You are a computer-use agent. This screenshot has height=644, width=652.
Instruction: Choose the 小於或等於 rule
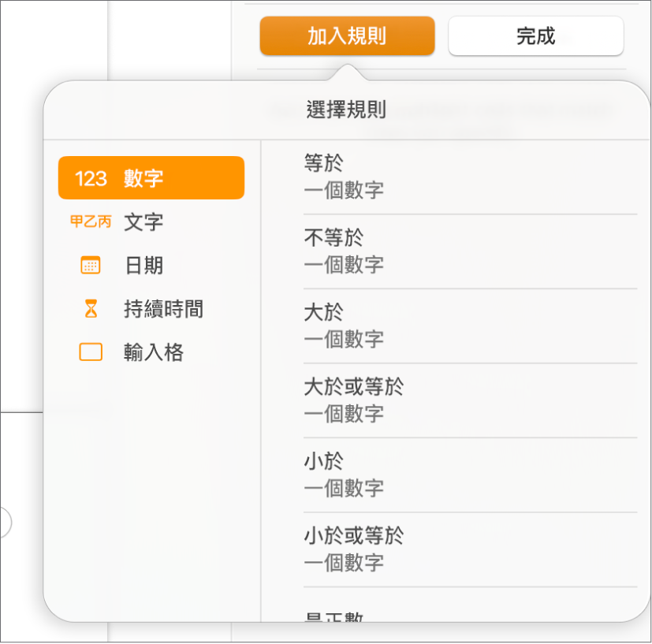pyautogui.click(x=457, y=549)
